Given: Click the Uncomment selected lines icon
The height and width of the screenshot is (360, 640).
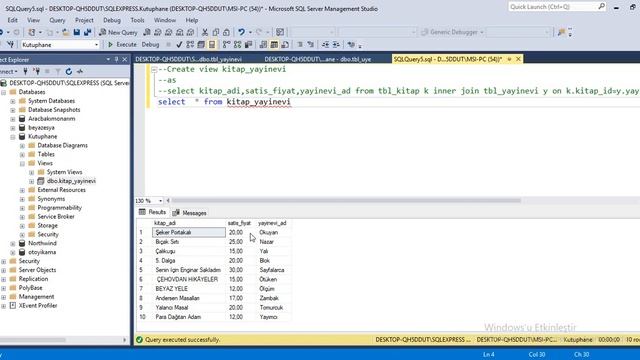Looking at the screenshot, I should point(311,44).
